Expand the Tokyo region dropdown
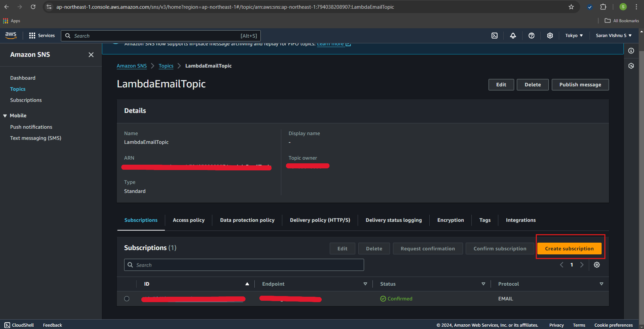644x329 pixels. click(574, 36)
